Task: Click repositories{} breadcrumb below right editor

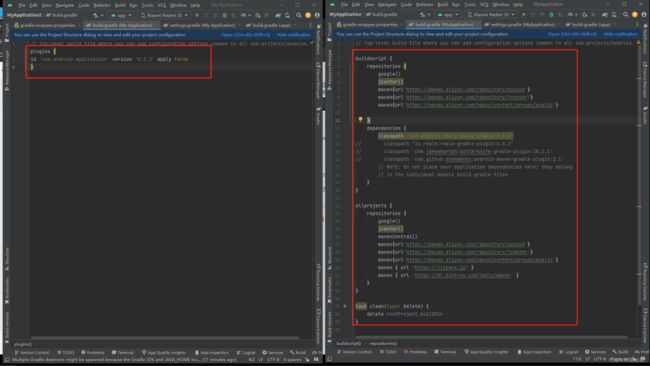Action: click(383, 344)
